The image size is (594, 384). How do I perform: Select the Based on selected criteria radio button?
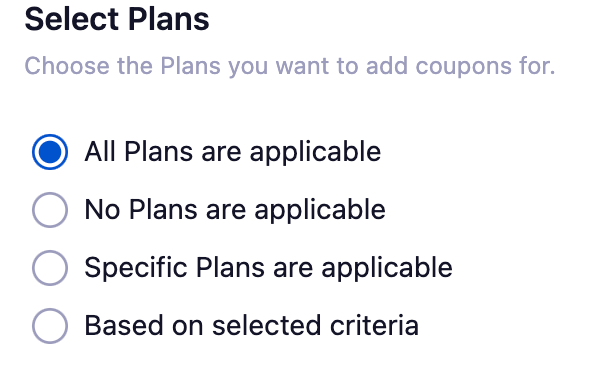coord(50,326)
